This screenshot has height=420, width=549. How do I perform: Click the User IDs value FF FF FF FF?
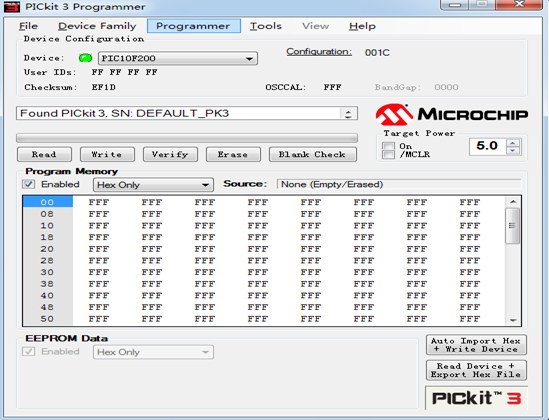125,72
